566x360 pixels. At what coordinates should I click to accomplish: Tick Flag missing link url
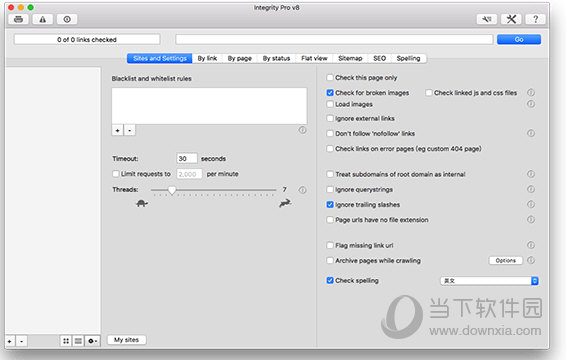[330, 246]
